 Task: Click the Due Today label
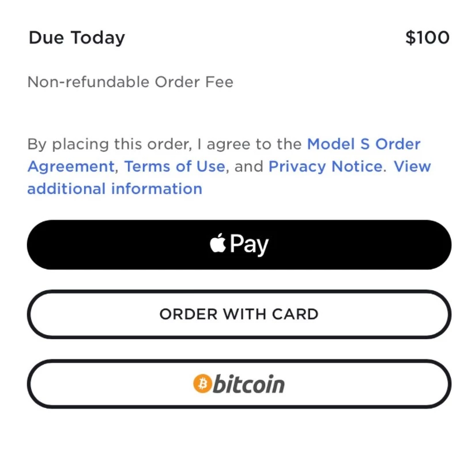[x=77, y=38]
